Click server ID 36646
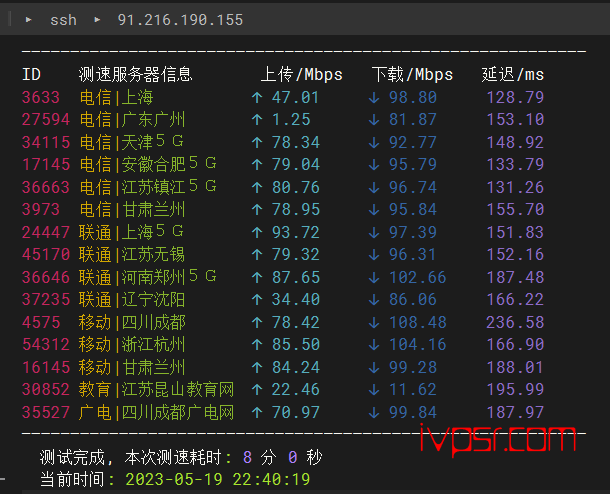 (46, 278)
